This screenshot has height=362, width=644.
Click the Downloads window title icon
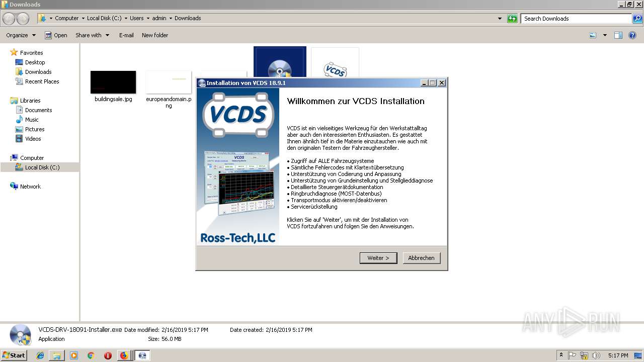click(x=5, y=5)
